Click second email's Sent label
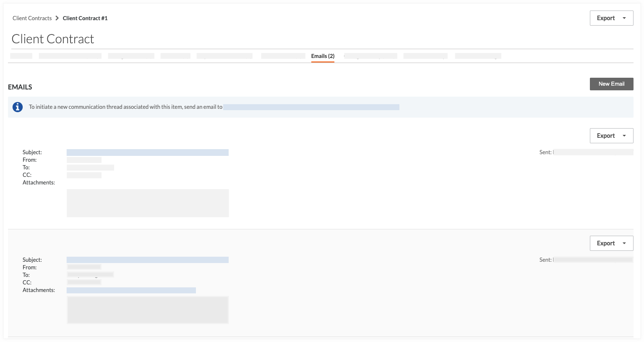Viewport: 644px width, 342px height. [x=545, y=260]
